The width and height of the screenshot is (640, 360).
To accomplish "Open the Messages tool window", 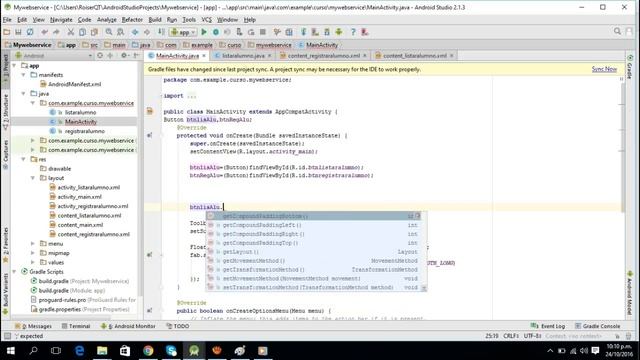I will tap(33, 326).
